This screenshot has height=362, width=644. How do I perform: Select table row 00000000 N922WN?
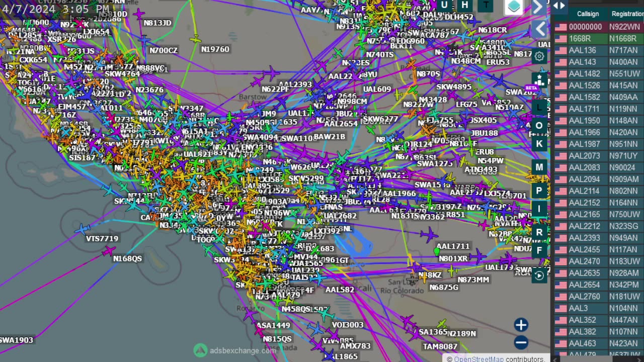coord(599,27)
